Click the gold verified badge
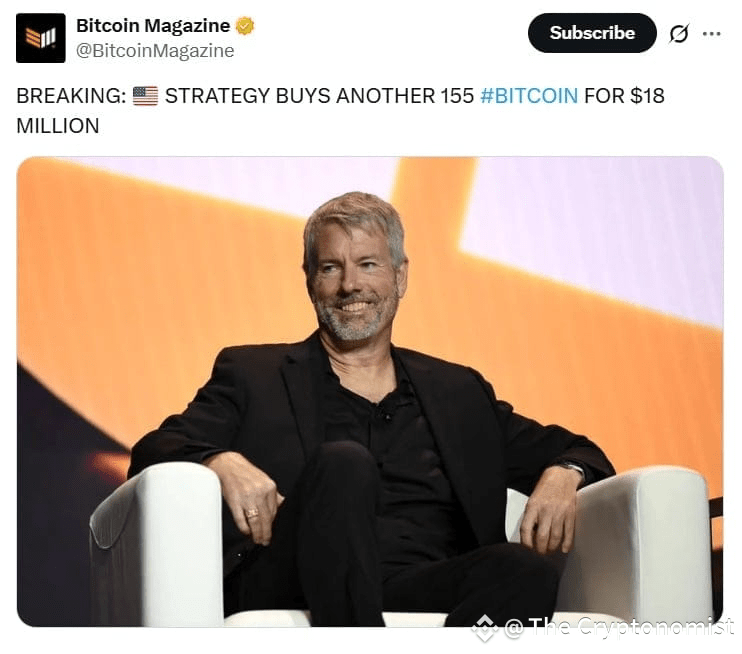The image size is (742, 654). 245,26
